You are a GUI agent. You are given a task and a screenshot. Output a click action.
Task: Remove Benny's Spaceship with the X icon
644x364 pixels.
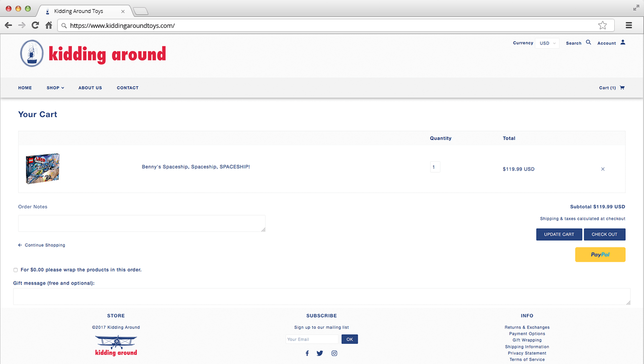603,169
